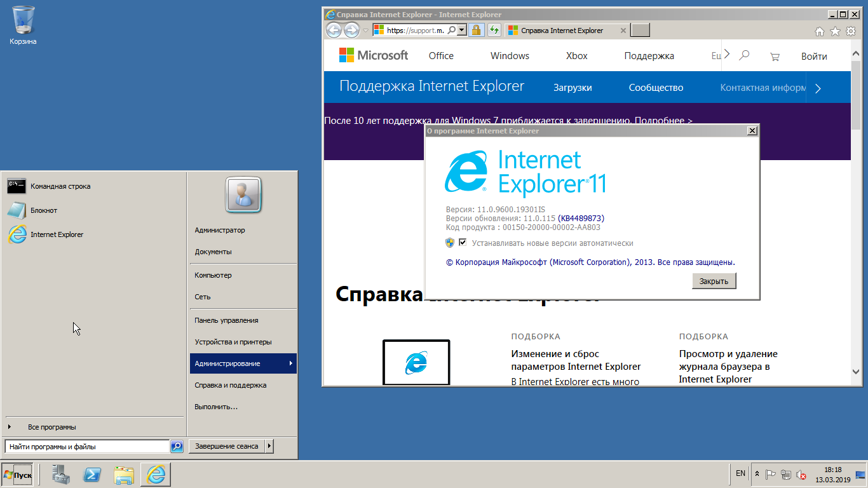Open Изменение и сброс параметров Internet Explorer article

click(576, 360)
